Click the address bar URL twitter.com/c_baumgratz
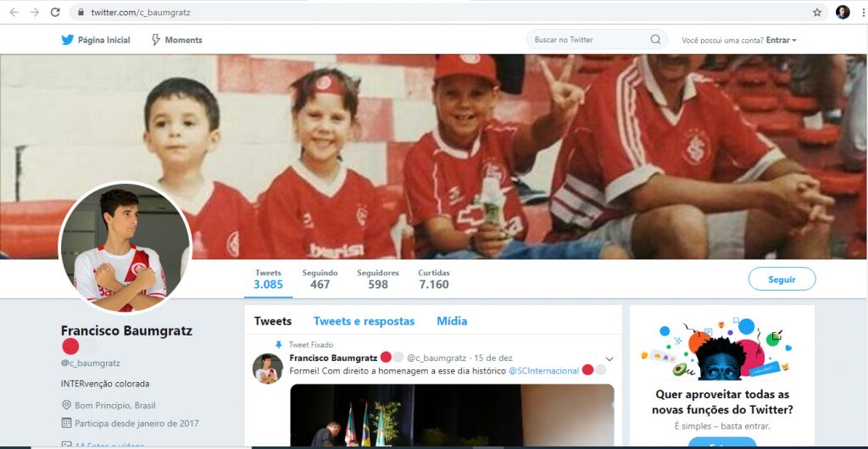 click(x=141, y=12)
